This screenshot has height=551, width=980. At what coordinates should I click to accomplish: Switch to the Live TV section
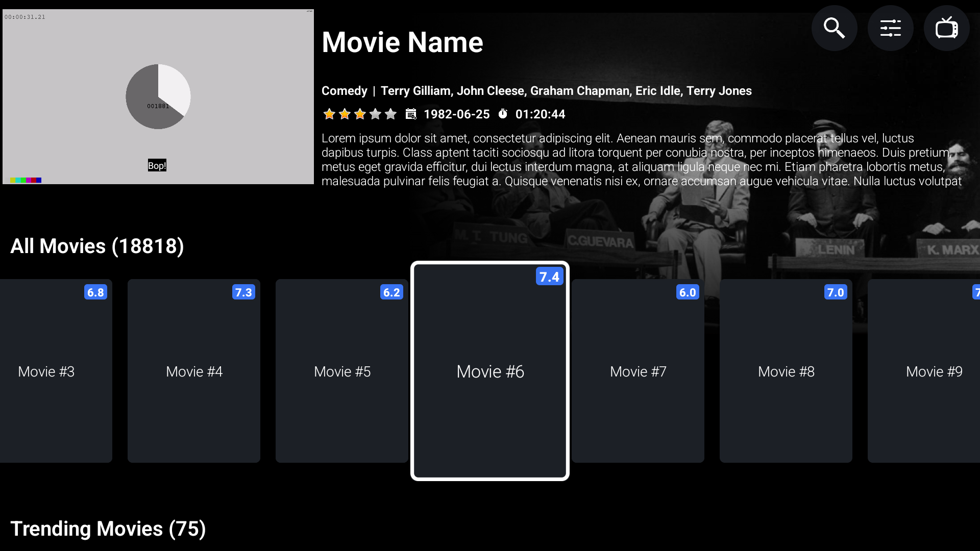(946, 28)
